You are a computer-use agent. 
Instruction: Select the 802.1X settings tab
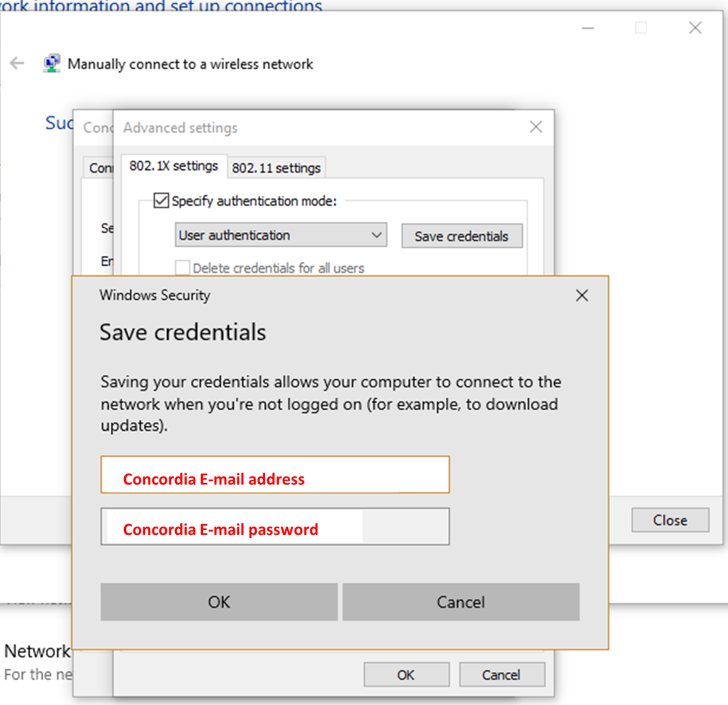[173, 166]
